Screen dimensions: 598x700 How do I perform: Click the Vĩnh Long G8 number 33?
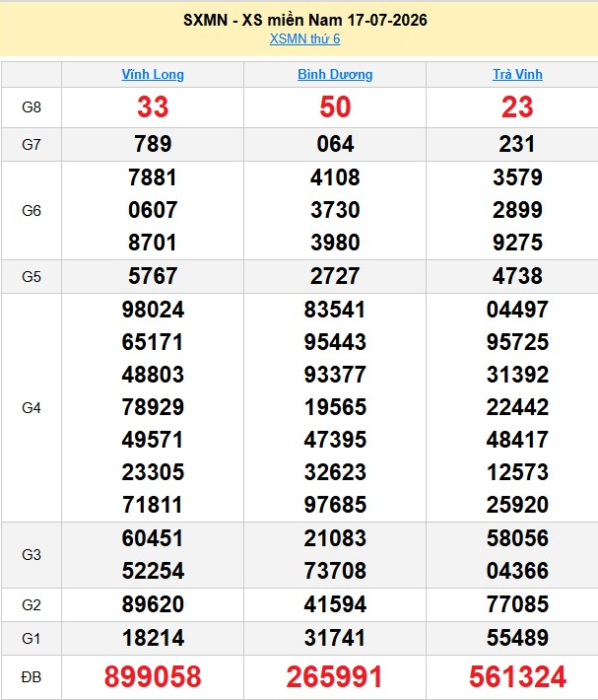coord(153,107)
